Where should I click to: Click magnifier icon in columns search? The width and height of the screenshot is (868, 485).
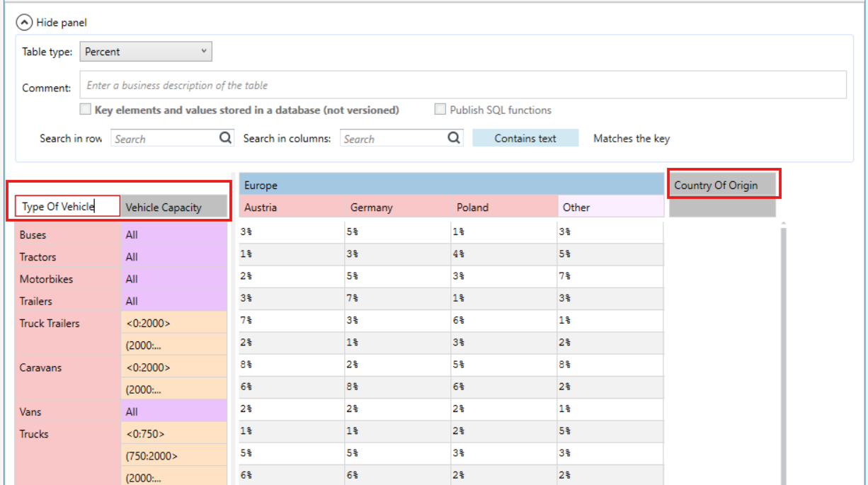(x=454, y=138)
